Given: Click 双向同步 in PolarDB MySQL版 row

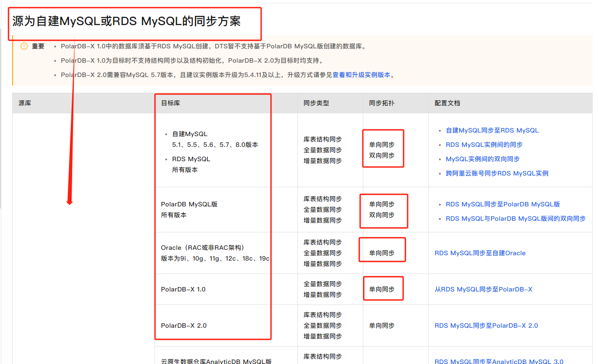Looking at the screenshot, I should tap(382, 215).
